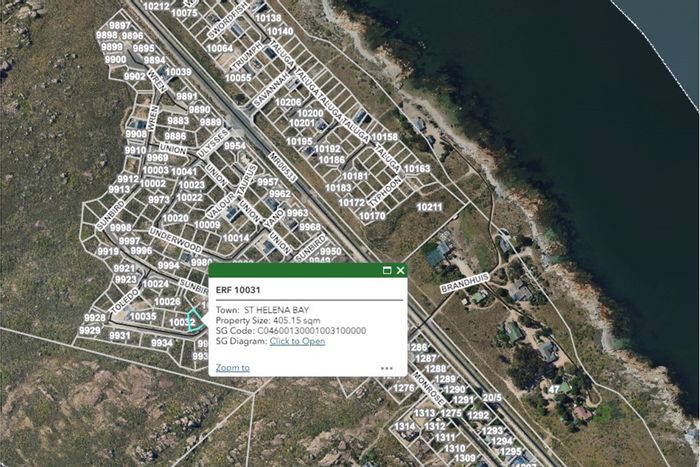The width and height of the screenshot is (700, 467).
Task: Click the 'Zoom to' link
Action: tap(233, 367)
